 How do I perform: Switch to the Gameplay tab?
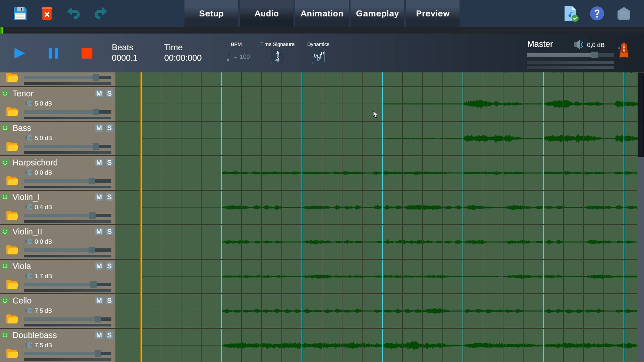coord(377,13)
